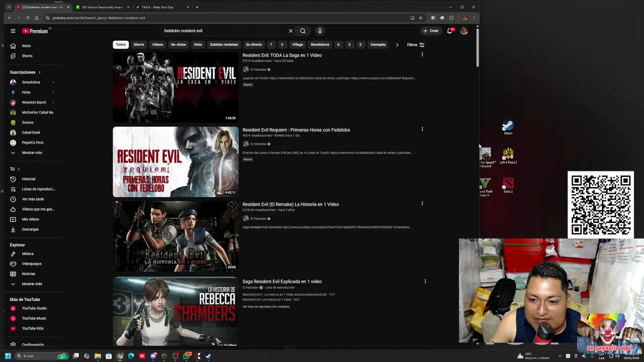644x362 pixels.
Task: Click the Crear button
Action: point(431,31)
